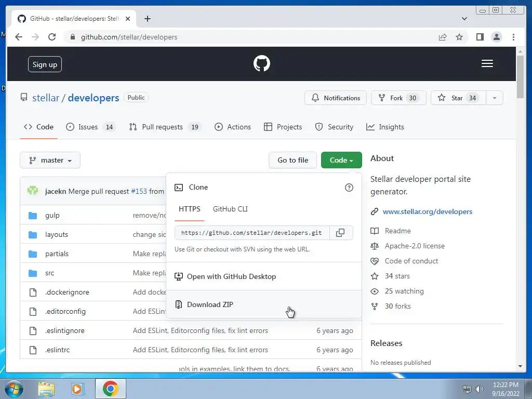Open the Security tab
Screen dimensions: 532x399
tap(334, 127)
